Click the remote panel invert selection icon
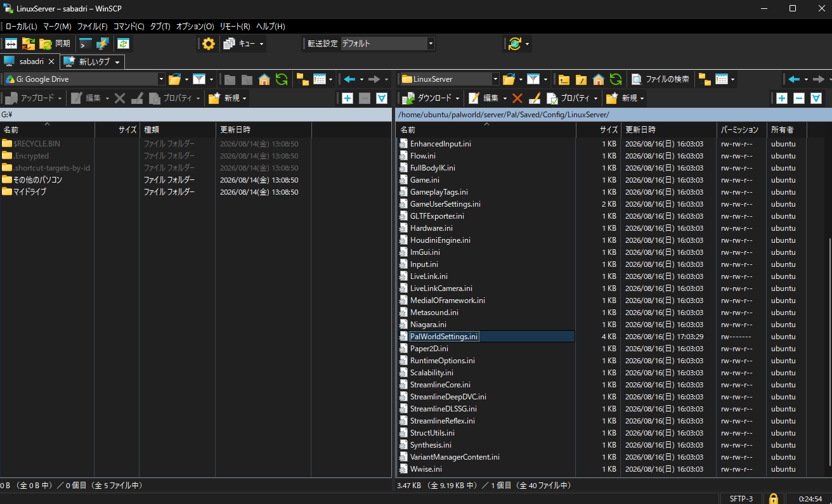The width and height of the screenshot is (832, 504). pyautogui.click(x=816, y=98)
